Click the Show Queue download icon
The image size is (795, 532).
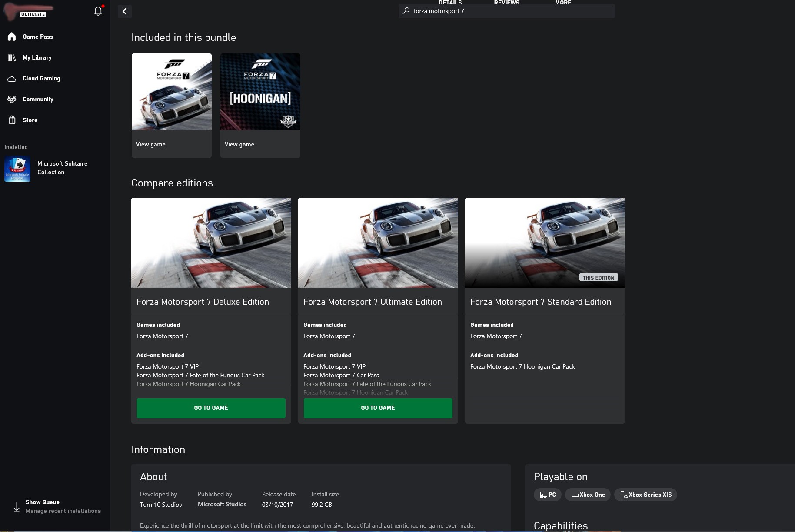(17, 507)
